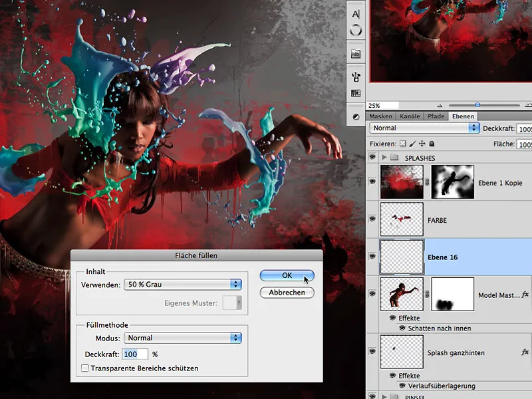Expand the SPLASHES layer group

(384, 158)
